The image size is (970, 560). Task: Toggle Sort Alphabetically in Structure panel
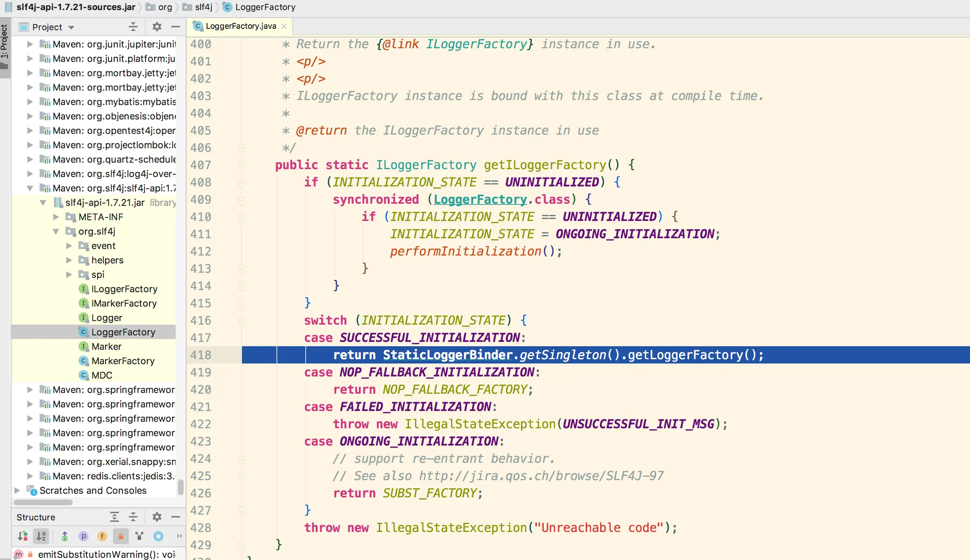coord(41,536)
